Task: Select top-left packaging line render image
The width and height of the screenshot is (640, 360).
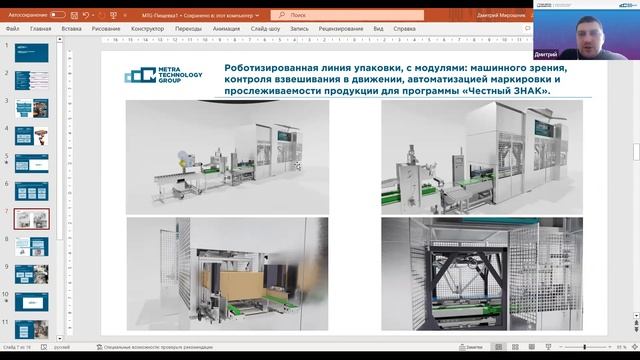Action: point(227,157)
